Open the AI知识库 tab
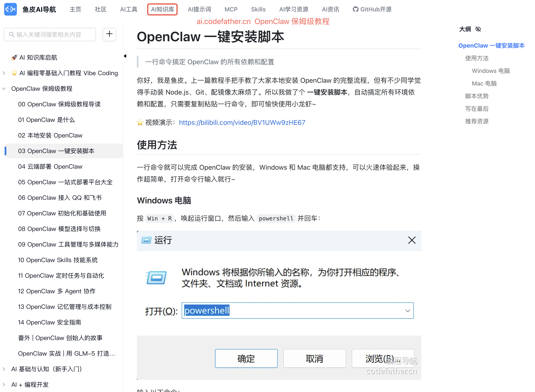This screenshot has height=392, width=535. pos(162,9)
